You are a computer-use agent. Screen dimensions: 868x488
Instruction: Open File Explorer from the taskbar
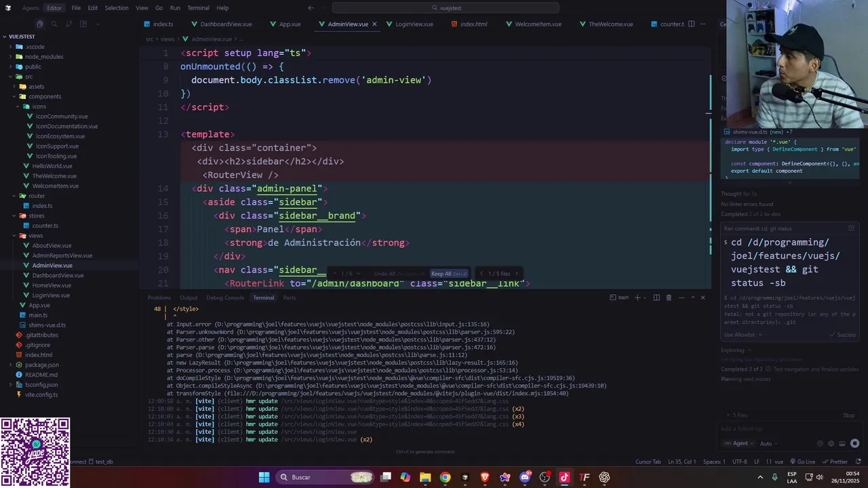point(425,477)
